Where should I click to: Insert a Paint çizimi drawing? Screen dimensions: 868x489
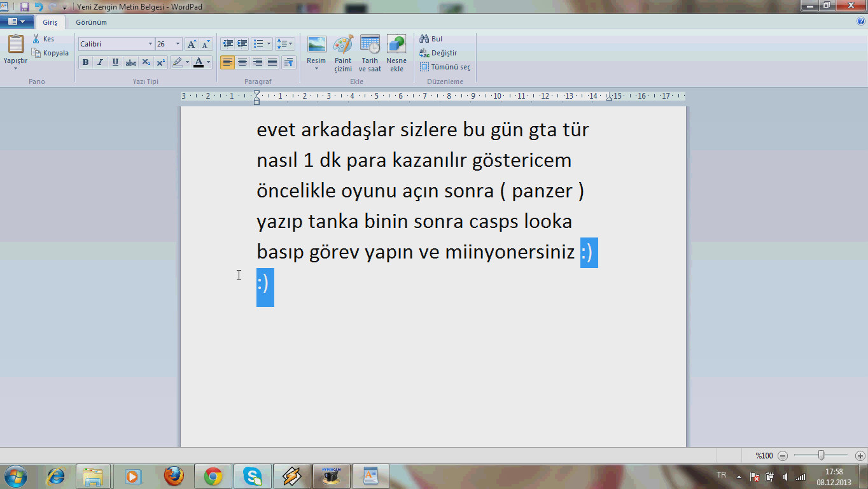coord(343,53)
